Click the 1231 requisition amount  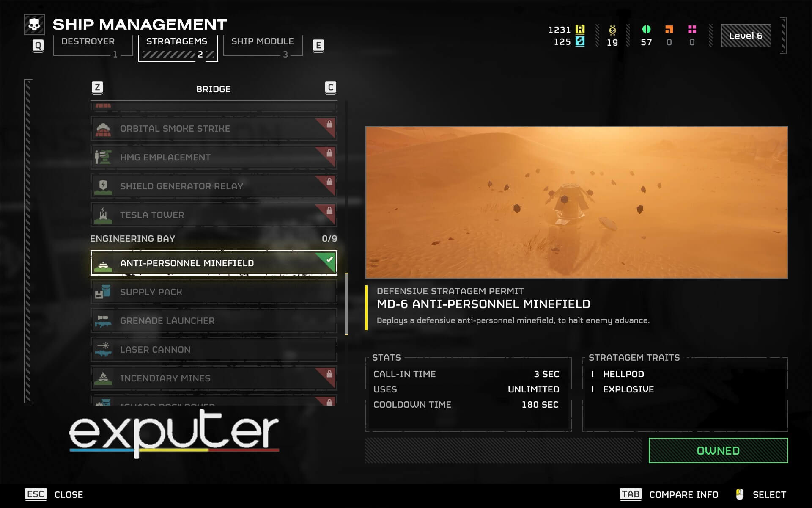coord(560,30)
